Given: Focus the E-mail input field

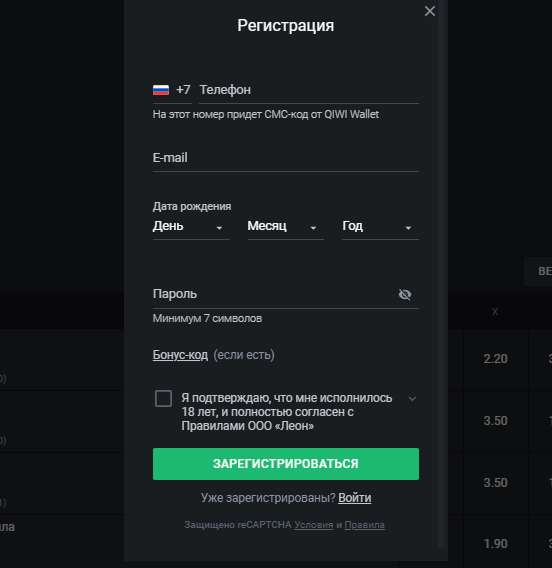Looking at the screenshot, I should point(286,158).
